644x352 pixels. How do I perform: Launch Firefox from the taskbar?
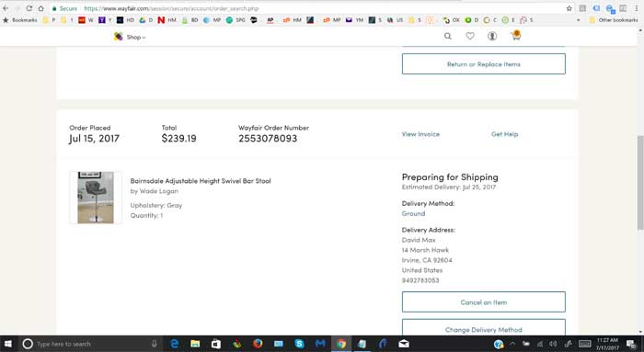pos(258,344)
